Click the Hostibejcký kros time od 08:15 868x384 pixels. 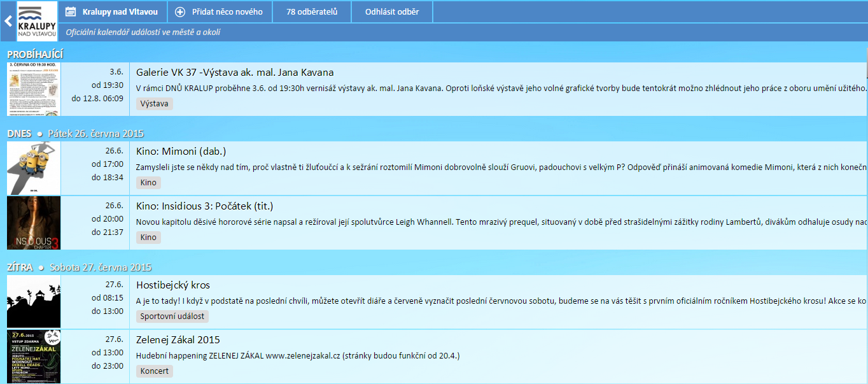108,298
